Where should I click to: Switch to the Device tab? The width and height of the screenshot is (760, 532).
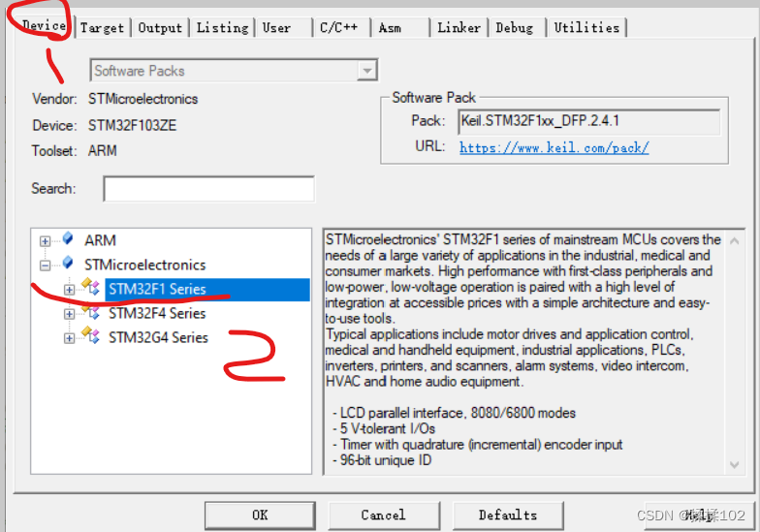tap(44, 25)
